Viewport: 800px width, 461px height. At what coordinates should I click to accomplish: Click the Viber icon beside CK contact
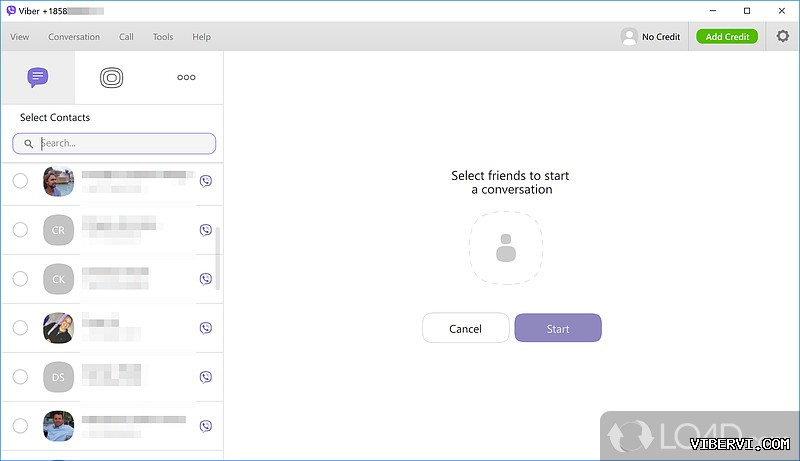206,279
